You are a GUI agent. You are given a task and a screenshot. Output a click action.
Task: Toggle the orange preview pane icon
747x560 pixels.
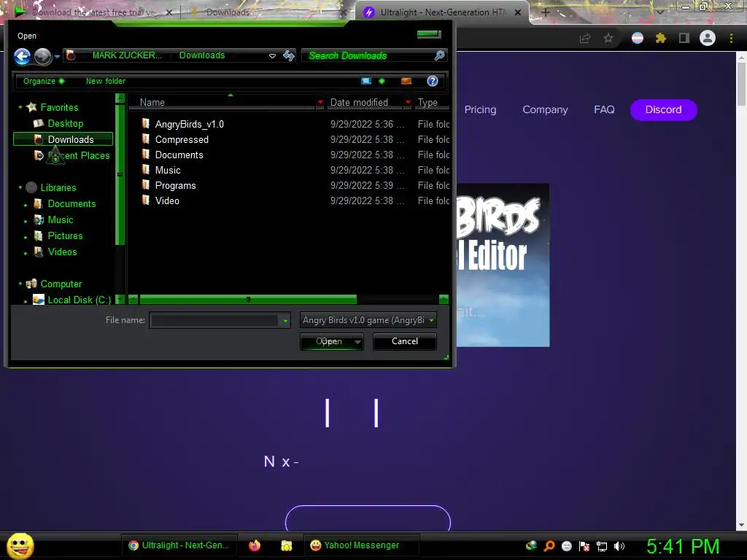406,81
